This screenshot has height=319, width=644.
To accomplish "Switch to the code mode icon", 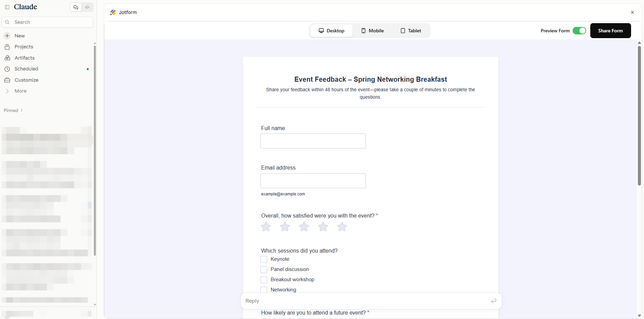I will 87,7.
